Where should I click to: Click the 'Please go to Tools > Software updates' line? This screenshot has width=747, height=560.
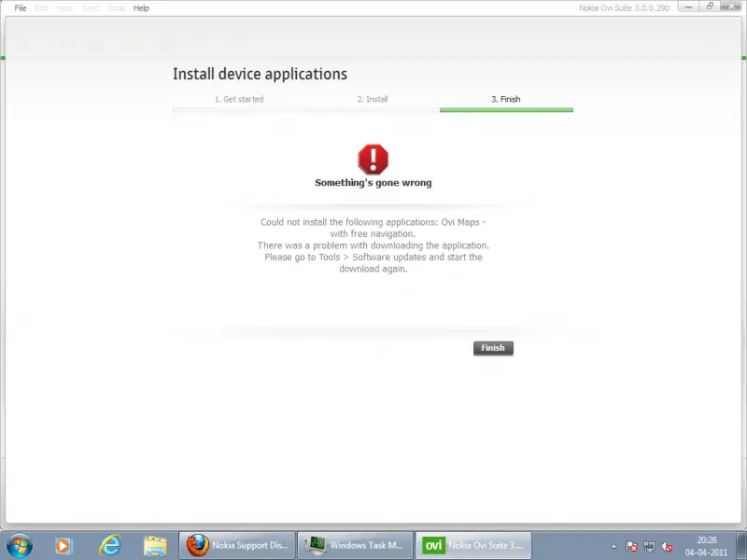pyautogui.click(x=373, y=258)
